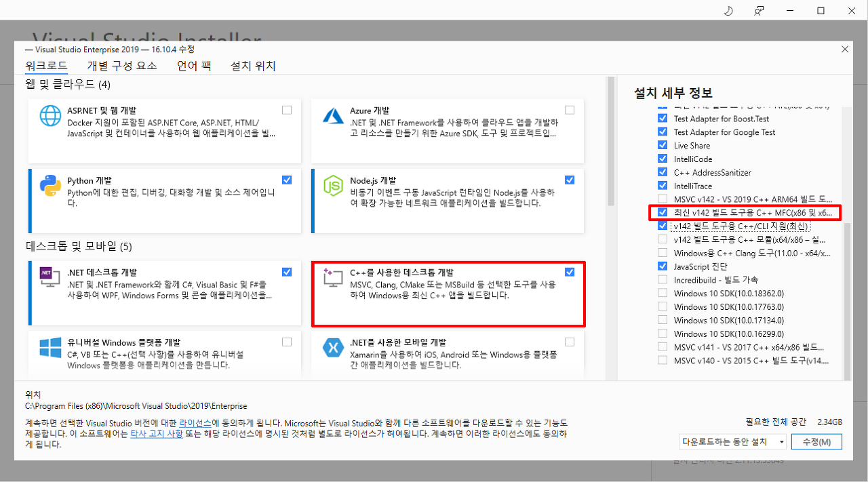The height and width of the screenshot is (482, 868).
Task: Click the 수정(M) button
Action: point(816,442)
